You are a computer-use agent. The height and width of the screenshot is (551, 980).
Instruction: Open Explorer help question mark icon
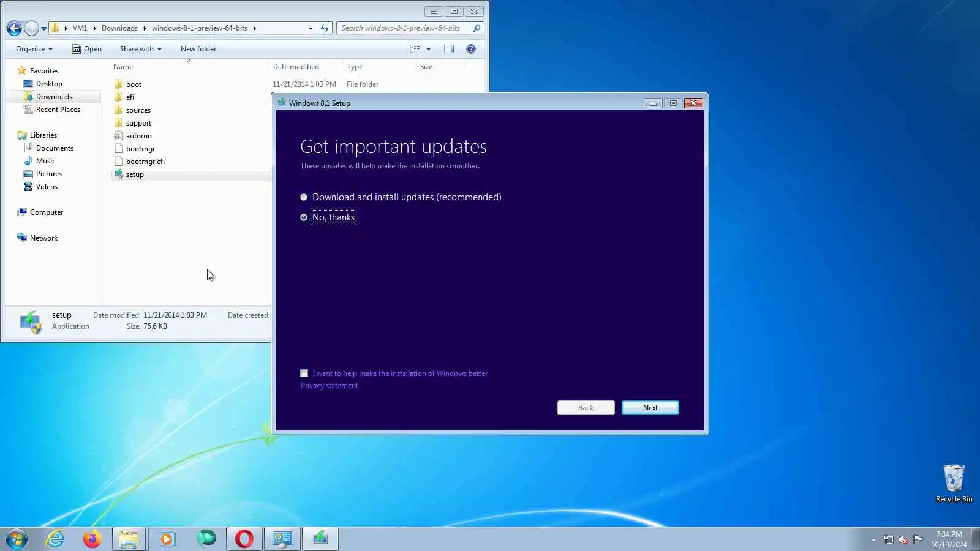pyautogui.click(x=471, y=49)
